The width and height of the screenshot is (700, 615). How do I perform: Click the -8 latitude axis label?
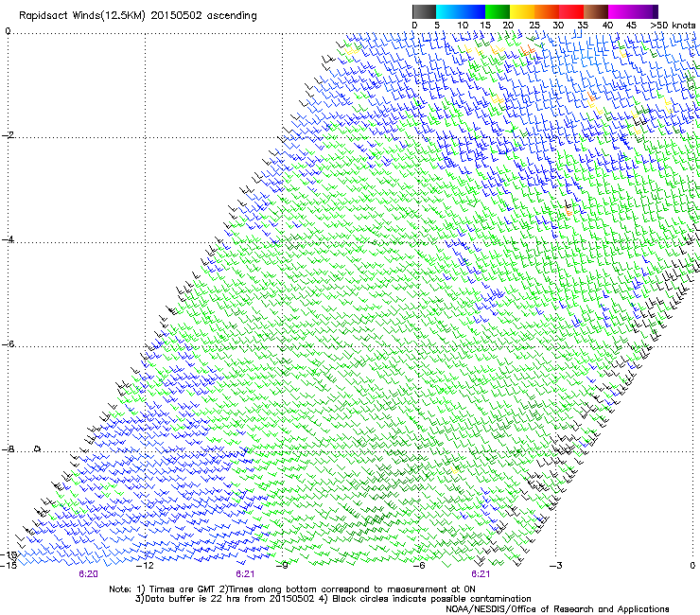[x=8, y=449]
